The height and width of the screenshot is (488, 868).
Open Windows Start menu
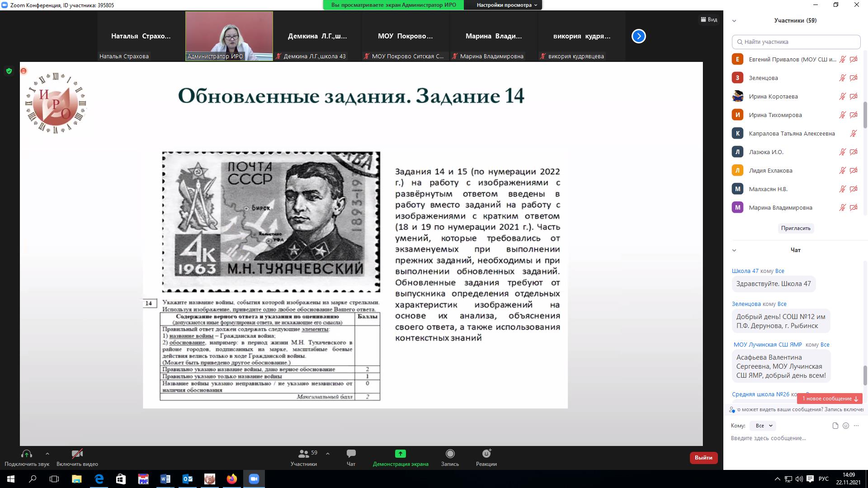pos(11,479)
